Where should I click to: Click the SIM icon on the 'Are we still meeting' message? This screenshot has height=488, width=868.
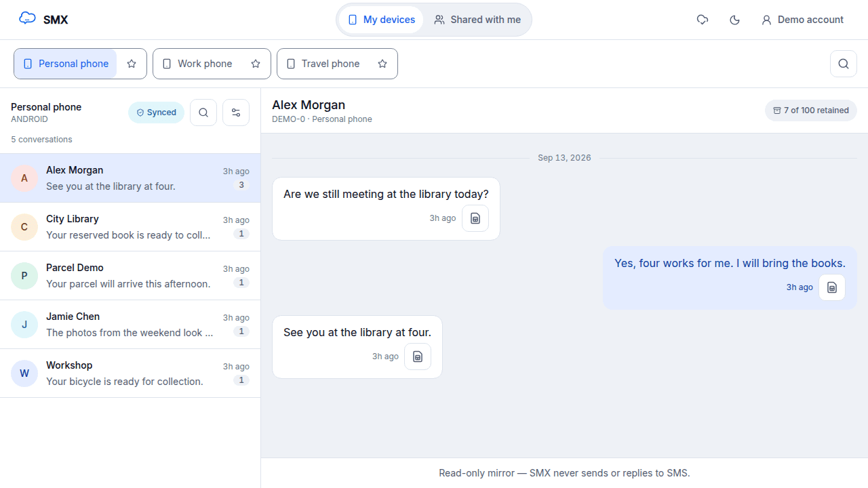click(x=475, y=218)
